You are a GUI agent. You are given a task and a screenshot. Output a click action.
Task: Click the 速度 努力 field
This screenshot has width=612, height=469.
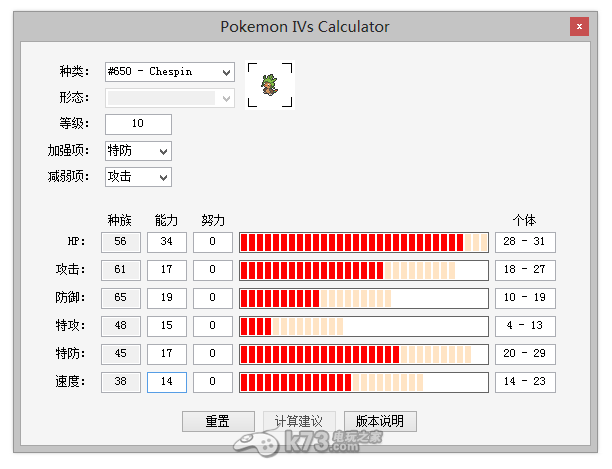(213, 382)
